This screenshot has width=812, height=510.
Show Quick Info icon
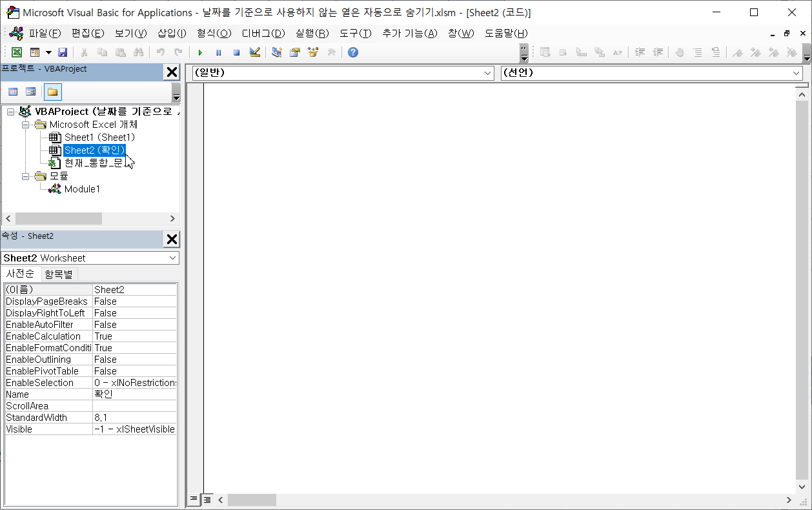pyautogui.click(x=581, y=52)
